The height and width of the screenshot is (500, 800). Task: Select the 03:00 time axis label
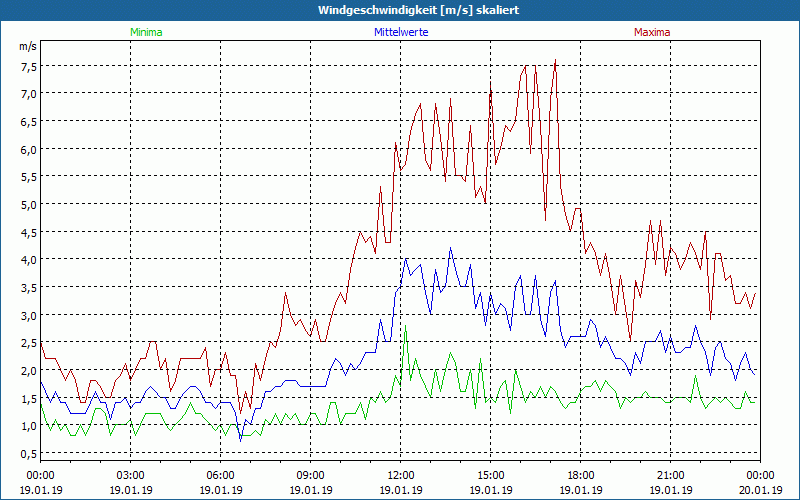click(130, 475)
